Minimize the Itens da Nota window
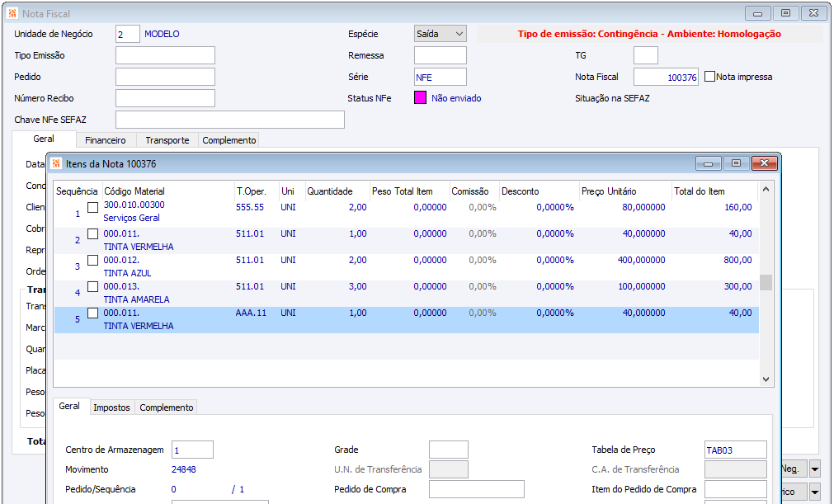Image resolution: width=834 pixels, height=504 pixels. [709, 163]
